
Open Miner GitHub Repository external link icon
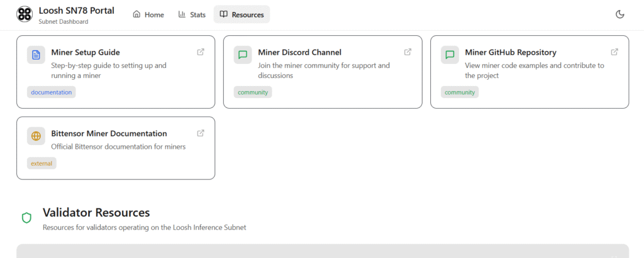pos(614,52)
